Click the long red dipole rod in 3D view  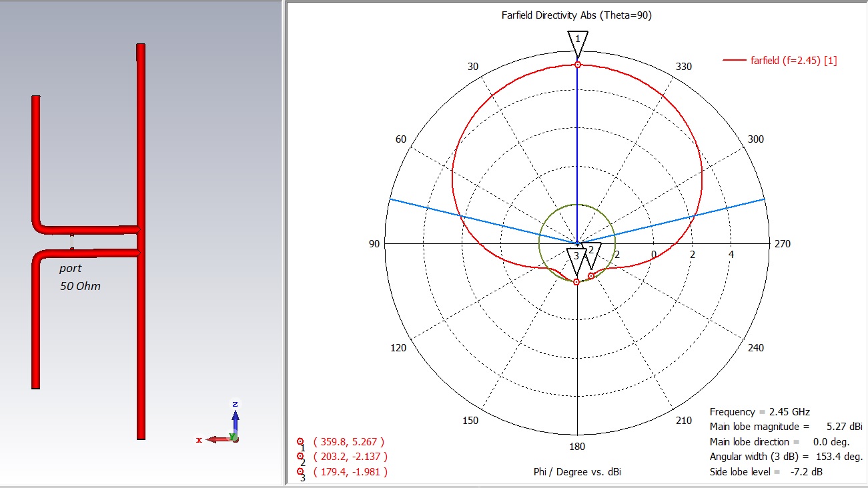(x=141, y=241)
